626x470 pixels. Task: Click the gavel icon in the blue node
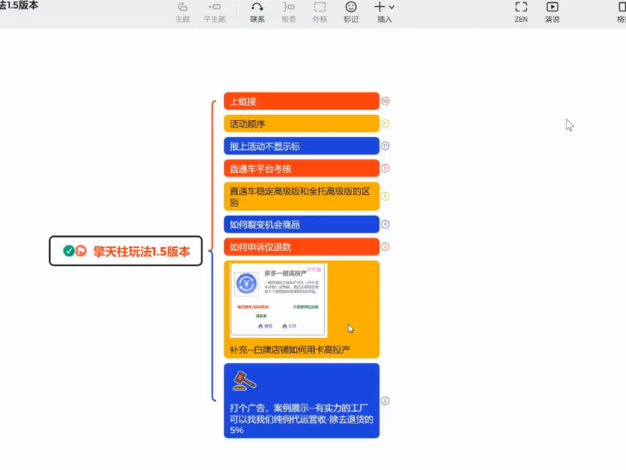pyautogui.click(x=244, y=381)
